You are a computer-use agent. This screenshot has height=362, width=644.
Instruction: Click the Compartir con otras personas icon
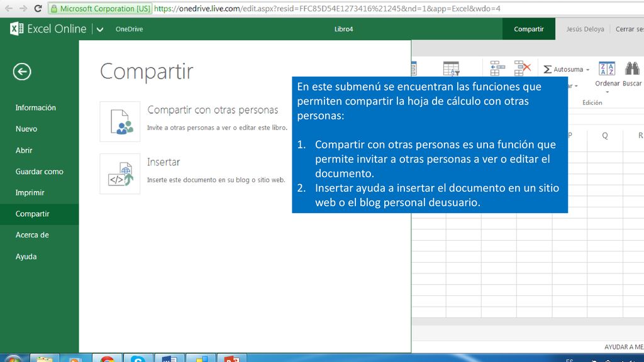click(120, 121)
